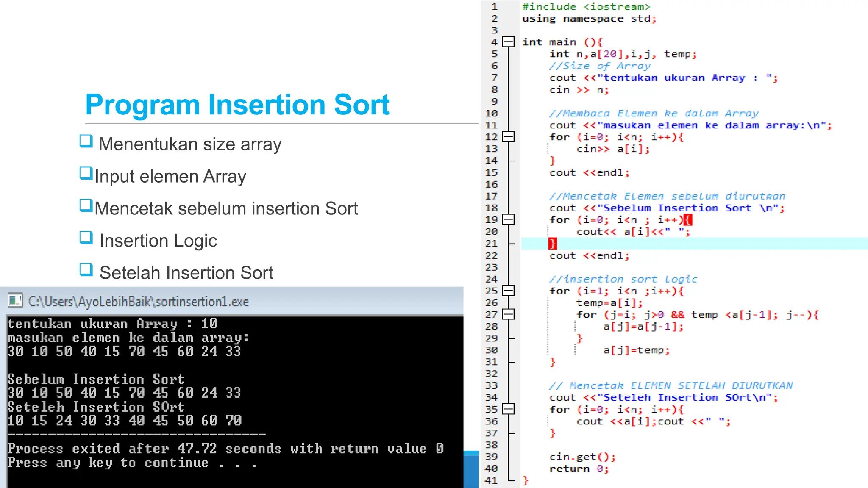Screen dimensions: 868x488
Task: Click the console window icon in title bar
Action: tap(15, 301)
